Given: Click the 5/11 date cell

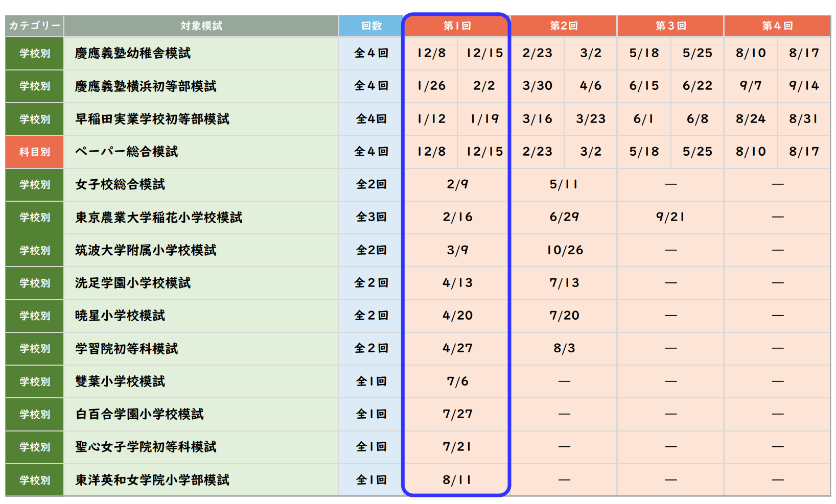Looking at the screenshot, I should (x=564, y=184).
